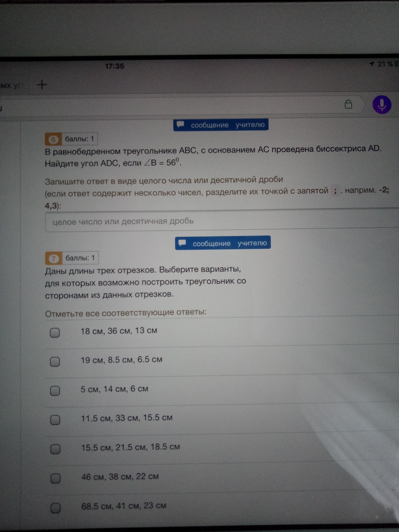399x532 pixels.
Task: Tap the orange question 7 number badge
Action: tap(54, 258)
